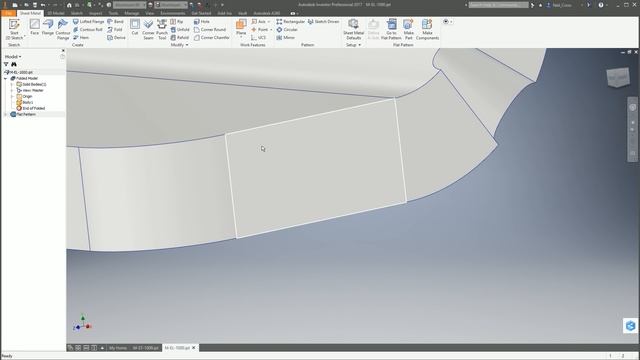Click the Hole tool
The image size is (640, 360).
(x=202, y=21)
